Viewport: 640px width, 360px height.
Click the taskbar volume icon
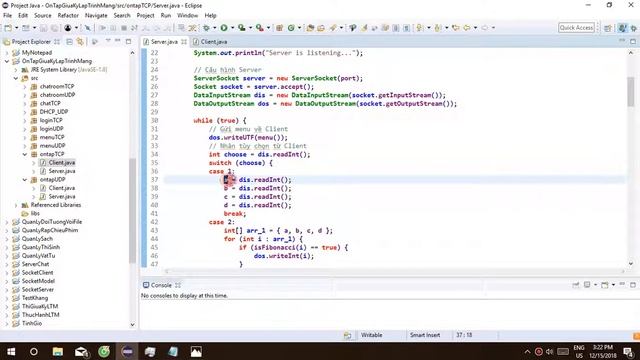[549, 352]
